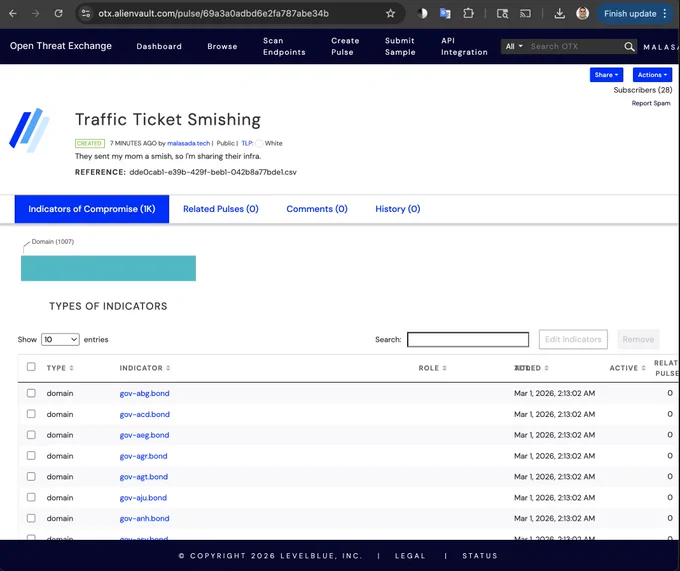Focus the indicators Search input field
The image size is (680, 571).
[468, 339]
